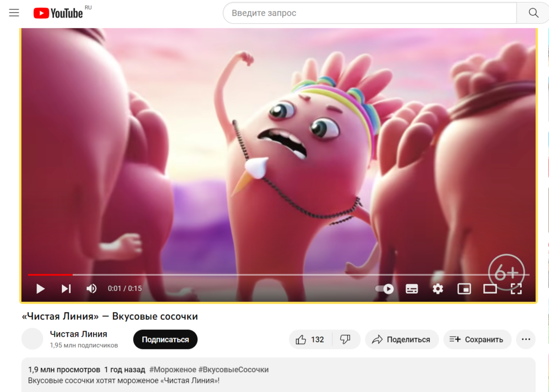Viewport: 549px width, 392px height.
Task: Open the Чистая Линия channel name link
Action: pos(78,334)
